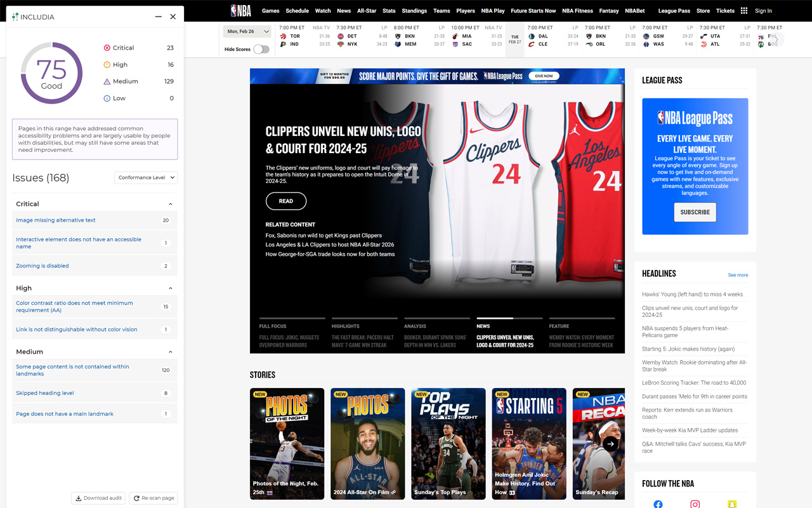Open the Teams menu item
The height and width of the screenshot is (508, 812).
pyautogui.click(x=442, y=11)
